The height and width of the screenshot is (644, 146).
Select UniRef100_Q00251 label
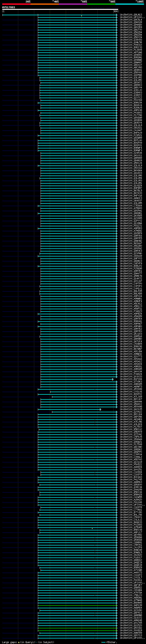(131, 469)
